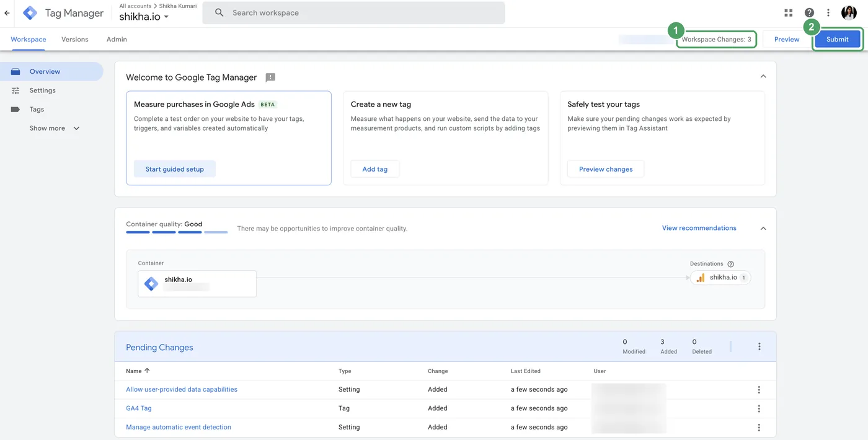Select Settings in the sidebar
The width and height of the screenshot is (868, 440).
pyautogui.click(x=51, y=90)
